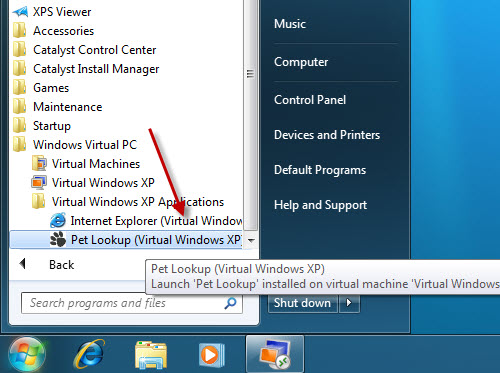Click the Shut down button
500x373 pixels.
(x=303, y=303)
